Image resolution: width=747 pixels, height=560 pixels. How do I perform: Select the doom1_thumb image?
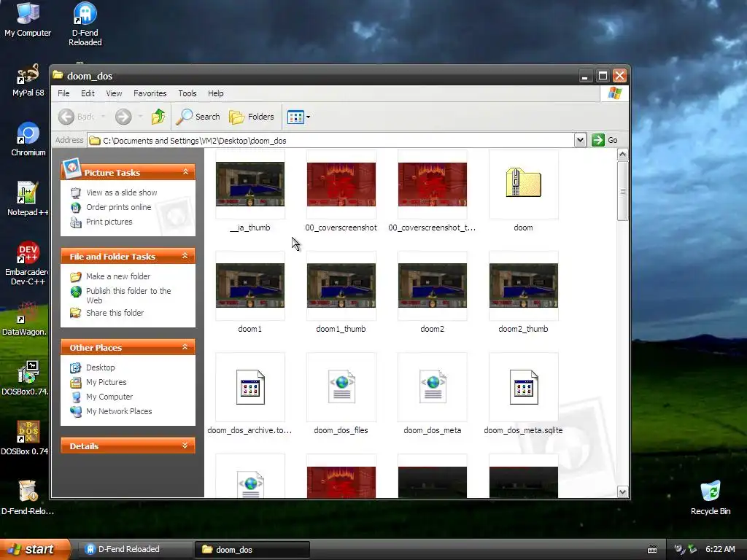(x=341, y=286)
